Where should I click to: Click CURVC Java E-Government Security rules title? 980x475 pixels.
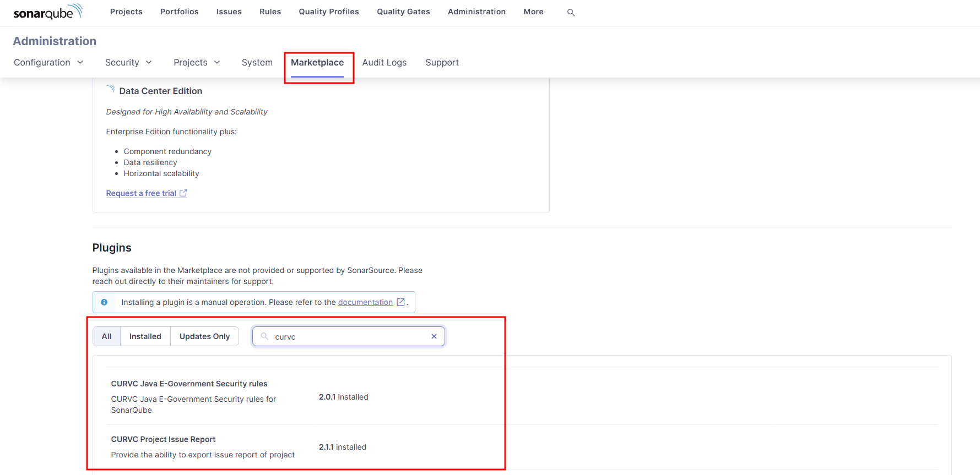pos(189,384)
